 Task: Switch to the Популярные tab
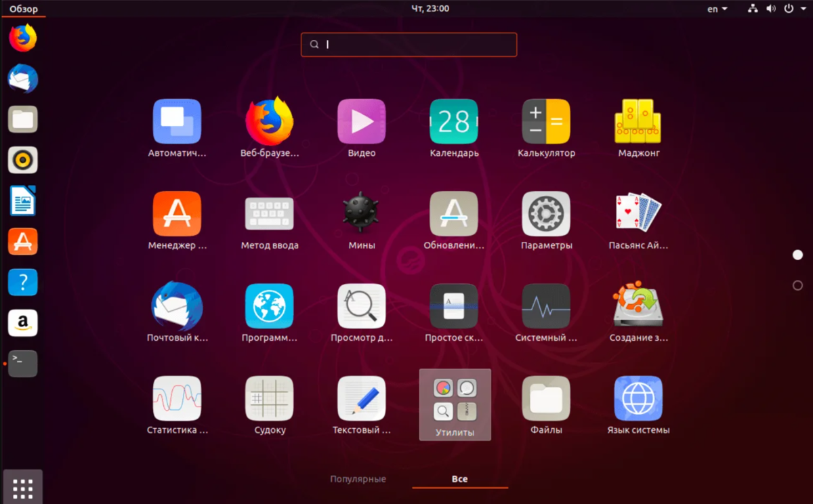[x=358, y=479]
